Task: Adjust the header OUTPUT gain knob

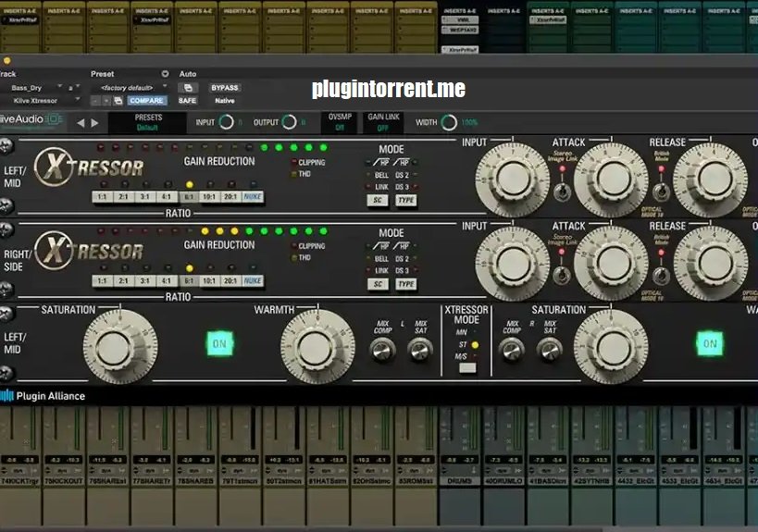Action: pyautogui.click(x=289, y=122)
